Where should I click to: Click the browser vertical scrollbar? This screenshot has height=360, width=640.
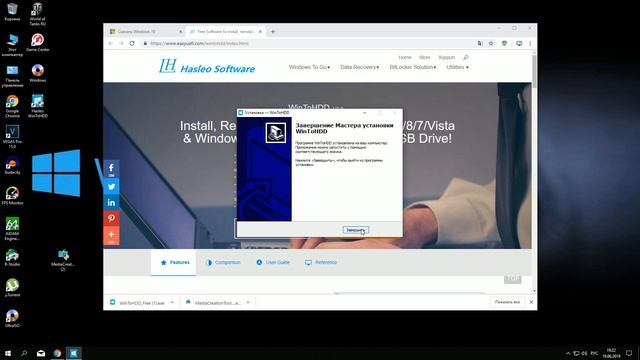[x=534, y=70]
